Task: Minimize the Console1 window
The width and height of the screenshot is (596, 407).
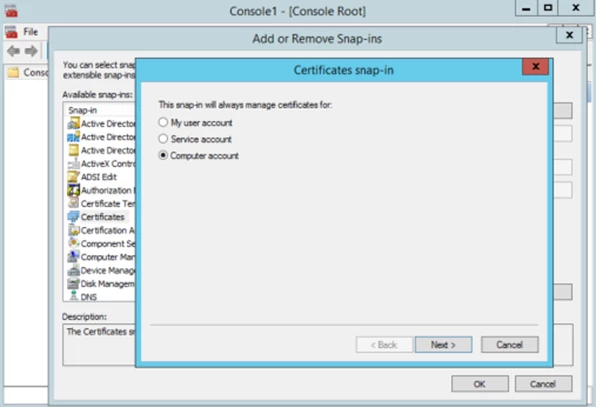Action: tap(526, 8)
